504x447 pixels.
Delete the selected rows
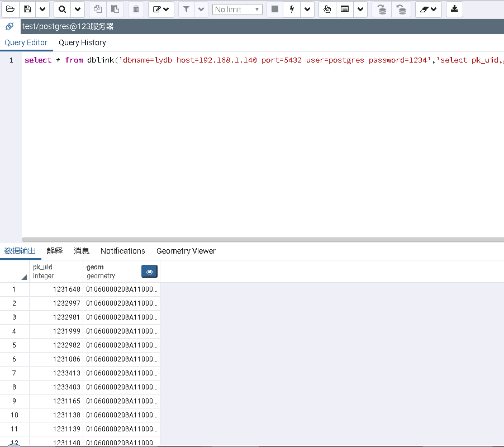point(136,9)
